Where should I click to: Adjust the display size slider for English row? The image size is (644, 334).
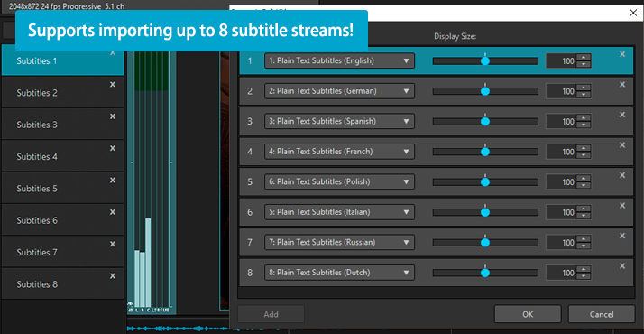(x=485, y=60)
